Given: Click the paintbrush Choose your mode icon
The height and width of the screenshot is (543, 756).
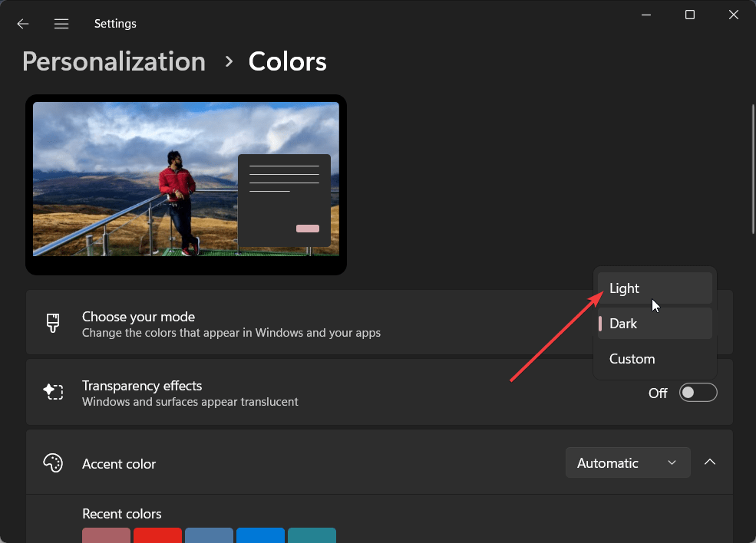Looking at the screenshot, I should click(x=53, y=323).
